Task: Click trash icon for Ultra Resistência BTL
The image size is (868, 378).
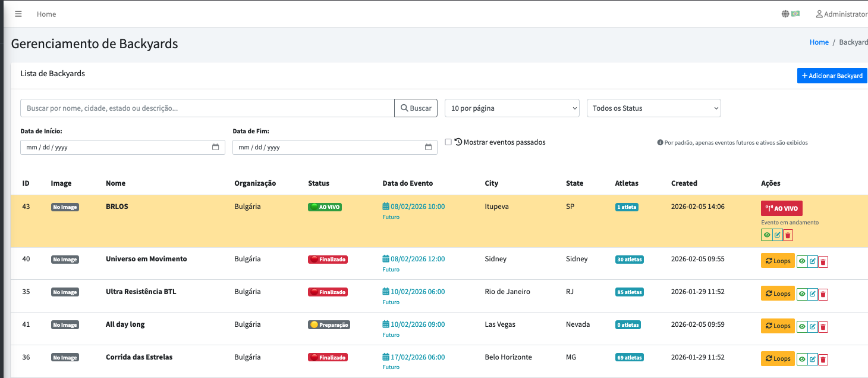Action: pyautogui.click(x=823, y=294)
